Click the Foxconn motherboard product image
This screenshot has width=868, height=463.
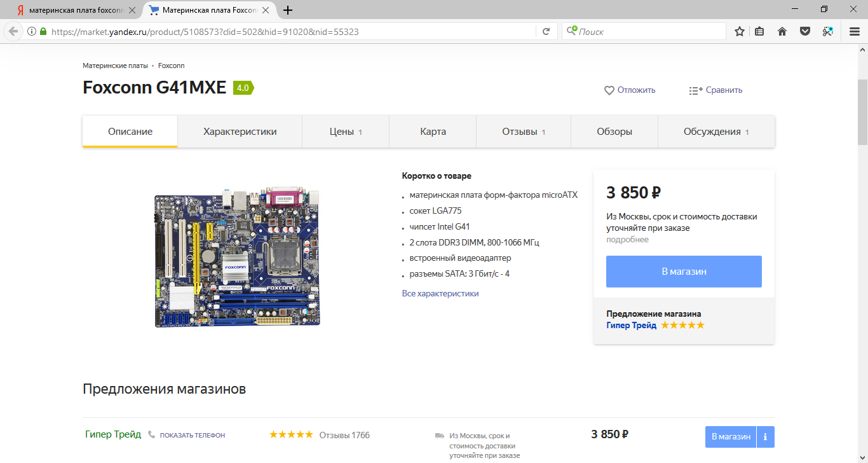(237, 256)
